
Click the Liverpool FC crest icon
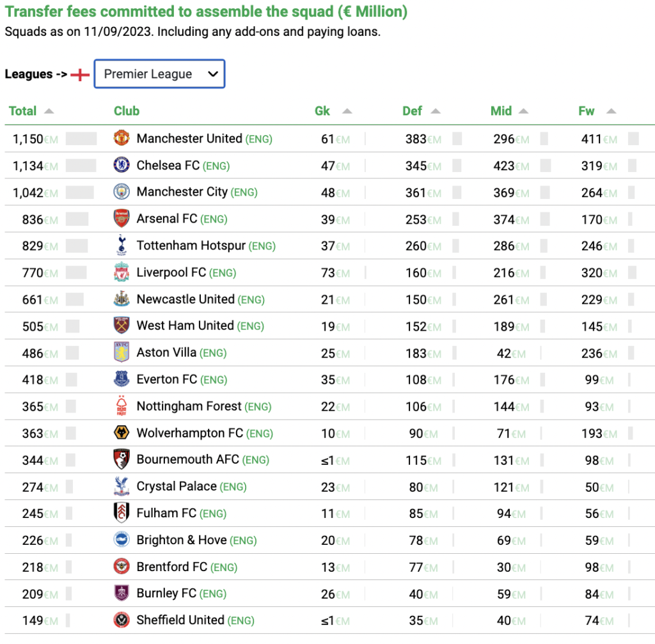tap(122, 272)
